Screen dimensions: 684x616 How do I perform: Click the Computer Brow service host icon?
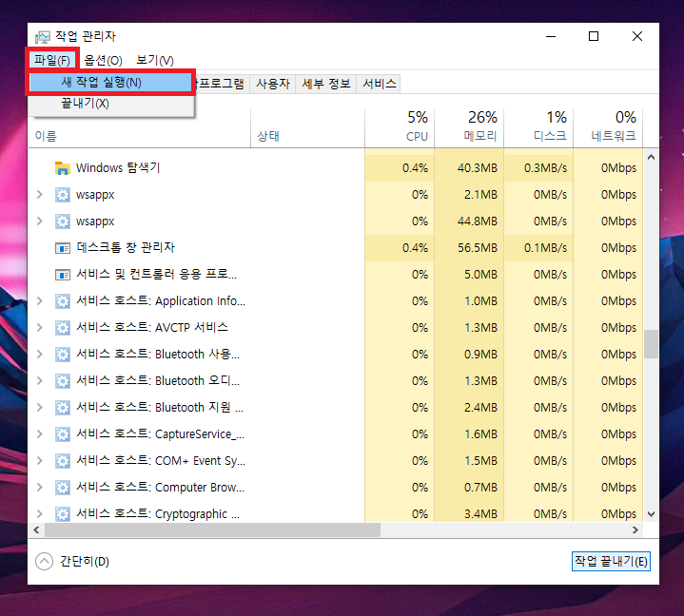[63, 488]
